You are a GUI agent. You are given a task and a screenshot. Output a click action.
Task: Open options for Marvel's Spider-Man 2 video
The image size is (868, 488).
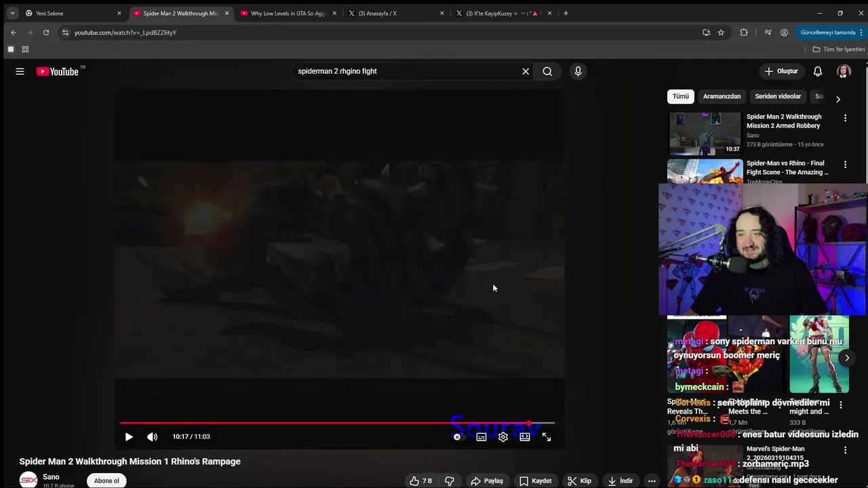point(845,450)
